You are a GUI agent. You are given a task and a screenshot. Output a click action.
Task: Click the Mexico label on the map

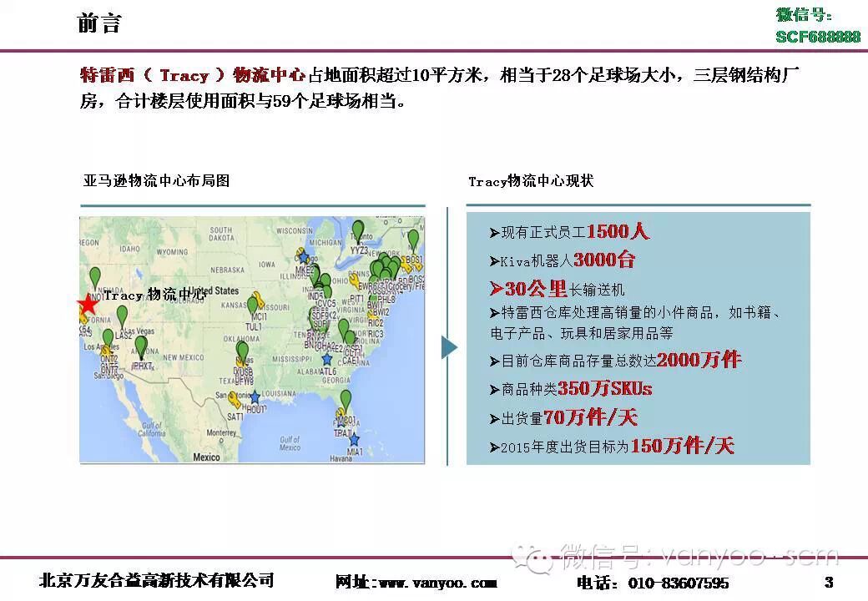click(206, 457)
